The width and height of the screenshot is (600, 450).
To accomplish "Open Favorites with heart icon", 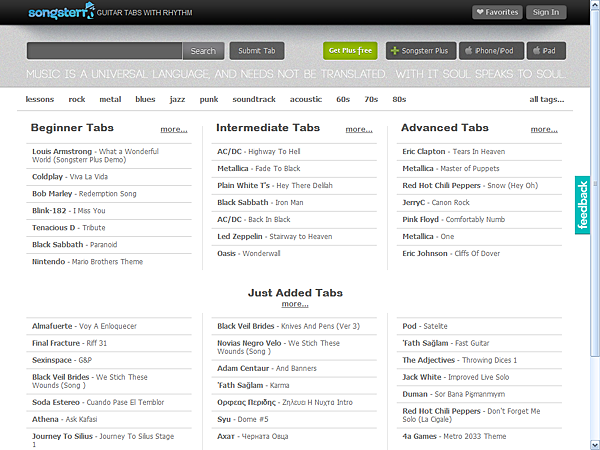I will coord(497,12).
